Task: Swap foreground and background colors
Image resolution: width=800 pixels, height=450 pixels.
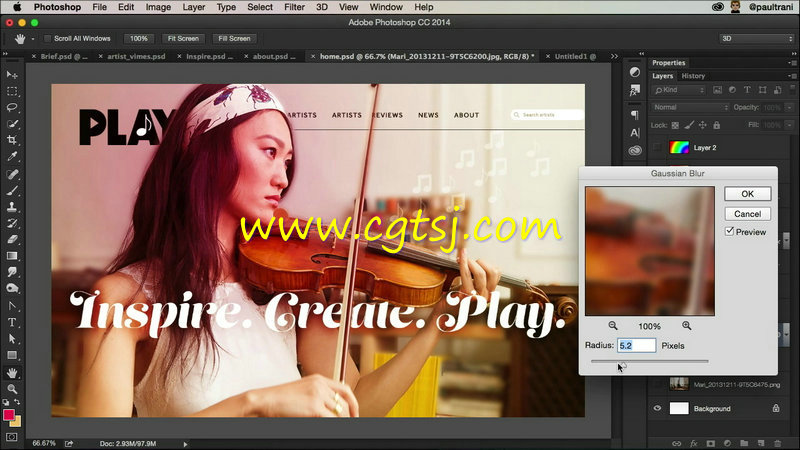Action: (17, 402)
